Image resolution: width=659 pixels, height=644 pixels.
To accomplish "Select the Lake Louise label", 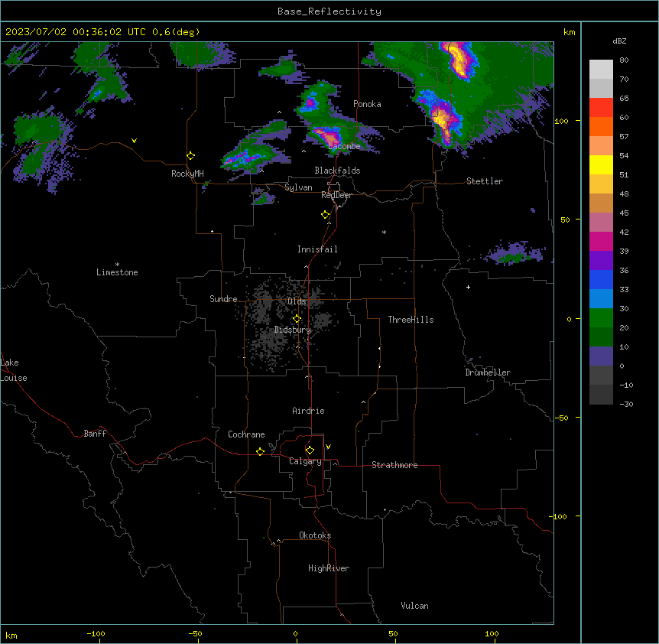I will point(13,370).
